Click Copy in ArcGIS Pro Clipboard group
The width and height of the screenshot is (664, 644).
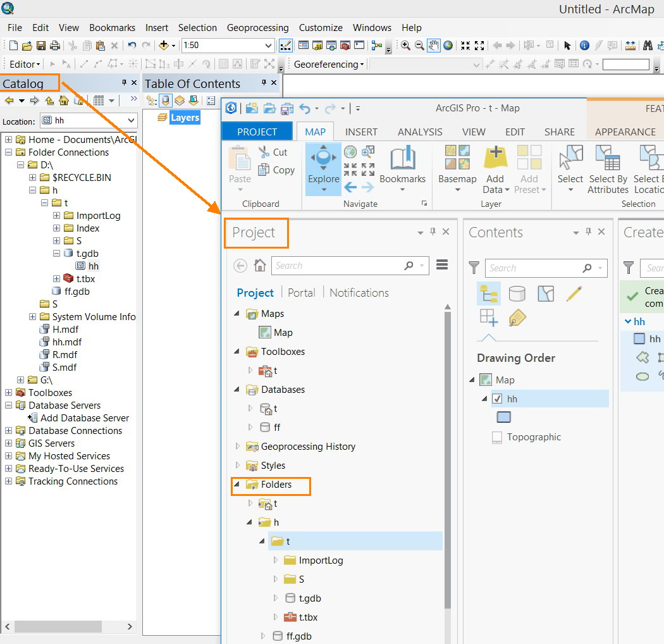[x=276, y=170]
